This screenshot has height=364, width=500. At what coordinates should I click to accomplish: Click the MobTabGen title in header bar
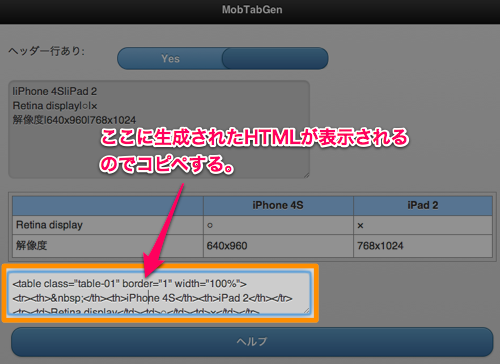click(x=252, y=10)
